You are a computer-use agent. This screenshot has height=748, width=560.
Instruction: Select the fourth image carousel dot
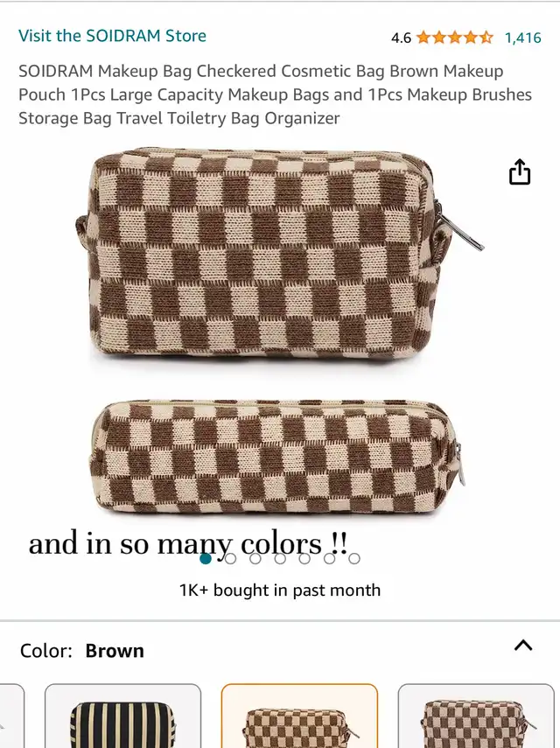[x=280, y=558]
